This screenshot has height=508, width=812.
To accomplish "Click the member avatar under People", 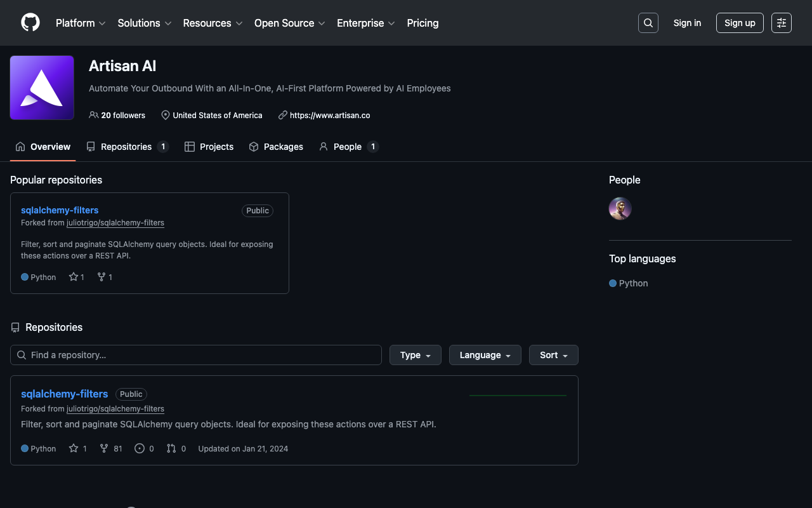I will 620,208.
